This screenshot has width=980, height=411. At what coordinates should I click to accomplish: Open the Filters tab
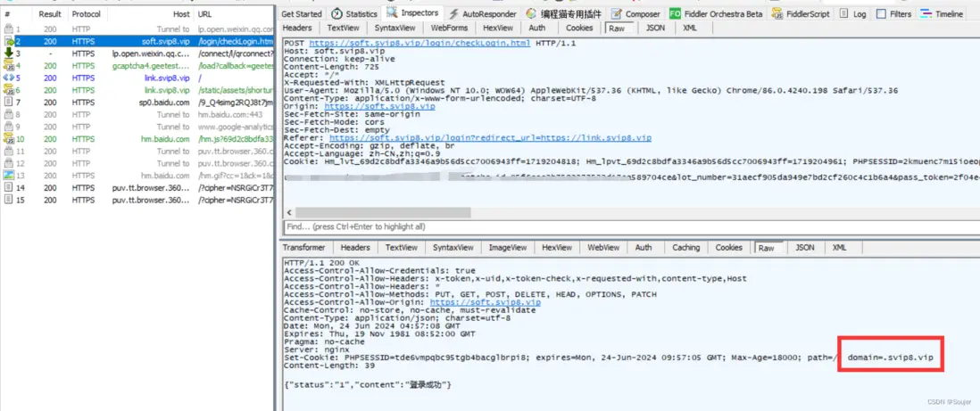click(893, 13)
